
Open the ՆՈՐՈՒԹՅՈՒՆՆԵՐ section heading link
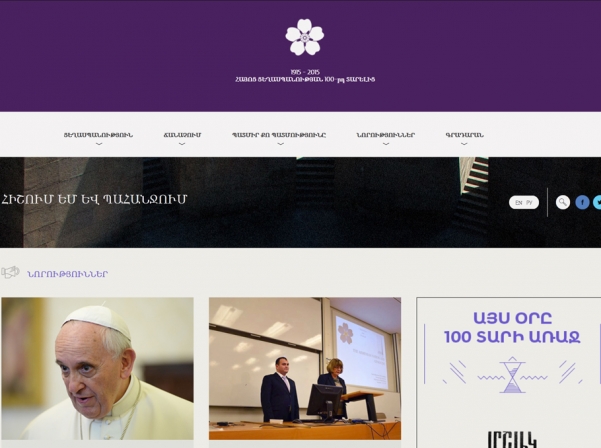pos(67,274)
